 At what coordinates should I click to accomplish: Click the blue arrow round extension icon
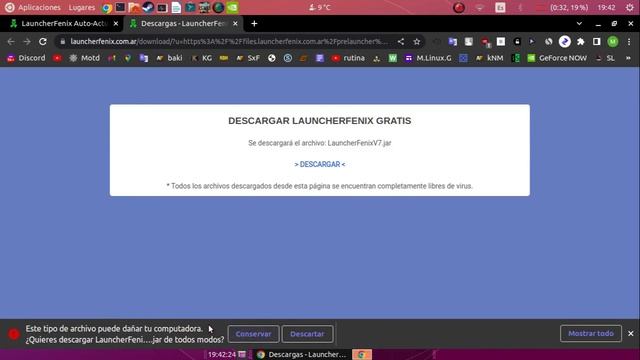click(564, 42)
